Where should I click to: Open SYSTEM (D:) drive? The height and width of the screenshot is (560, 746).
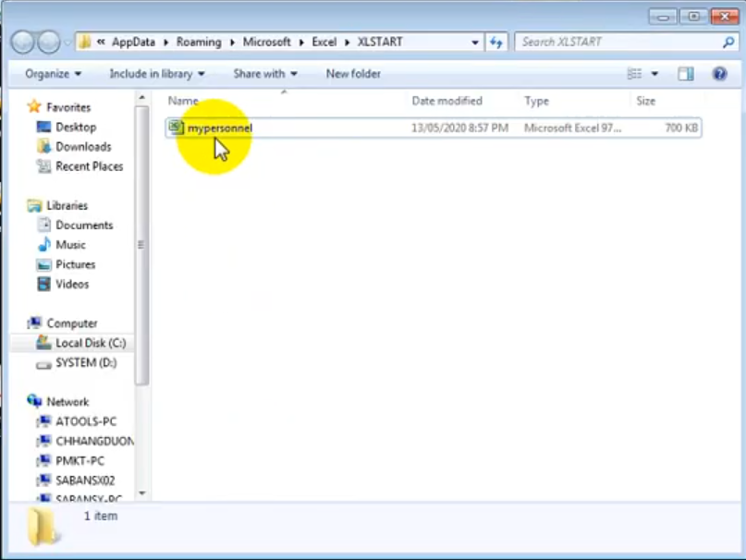[86, 362]
